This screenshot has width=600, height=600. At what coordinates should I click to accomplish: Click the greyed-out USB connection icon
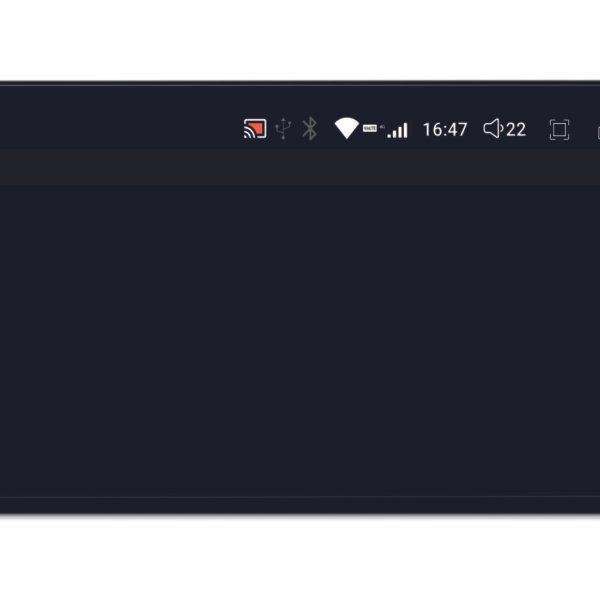point(283,129)
